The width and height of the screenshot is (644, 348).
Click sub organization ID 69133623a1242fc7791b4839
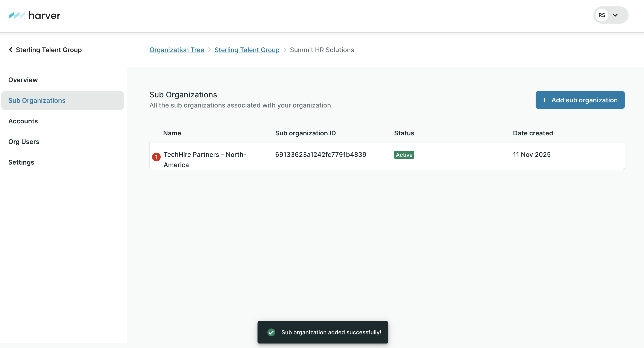[x=320, y=154]
